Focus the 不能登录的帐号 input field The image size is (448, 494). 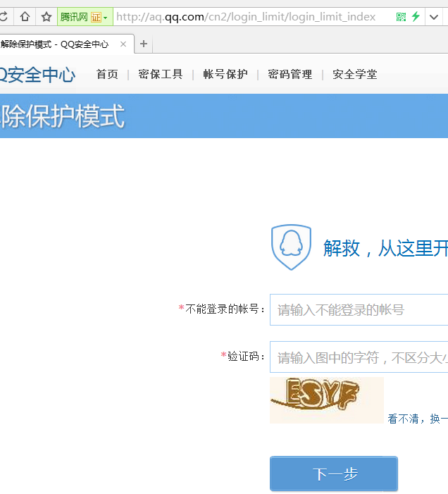(359, 309)
